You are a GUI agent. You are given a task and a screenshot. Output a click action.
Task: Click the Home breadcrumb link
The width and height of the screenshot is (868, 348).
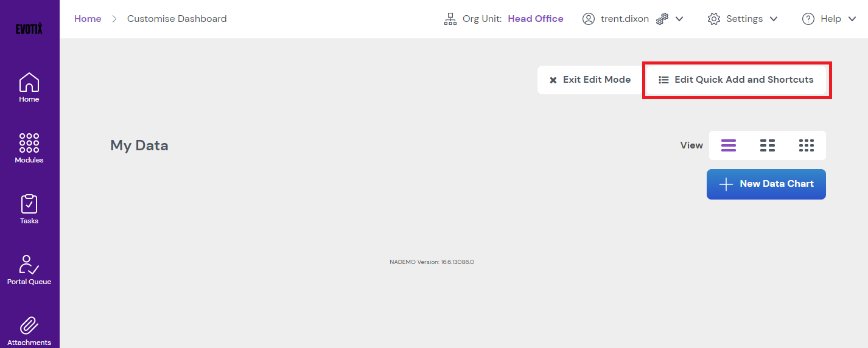tap(88, 19)
